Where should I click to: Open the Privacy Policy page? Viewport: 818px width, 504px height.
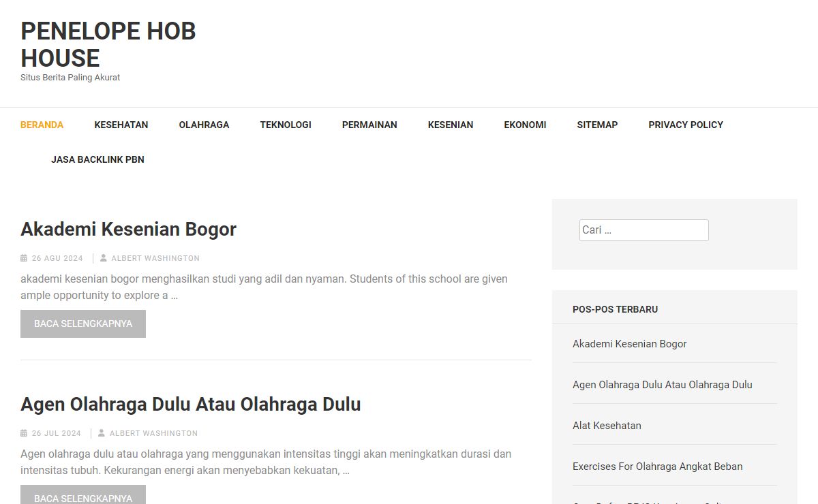point(686,125)
